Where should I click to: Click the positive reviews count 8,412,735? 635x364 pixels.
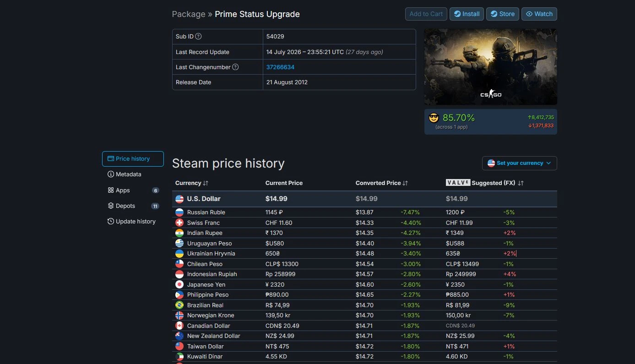541,117
